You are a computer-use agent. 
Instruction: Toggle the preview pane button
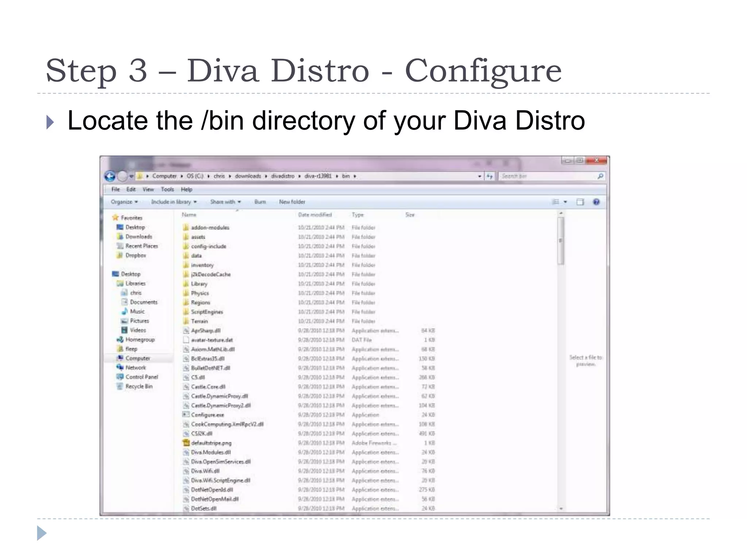(580, 202)
